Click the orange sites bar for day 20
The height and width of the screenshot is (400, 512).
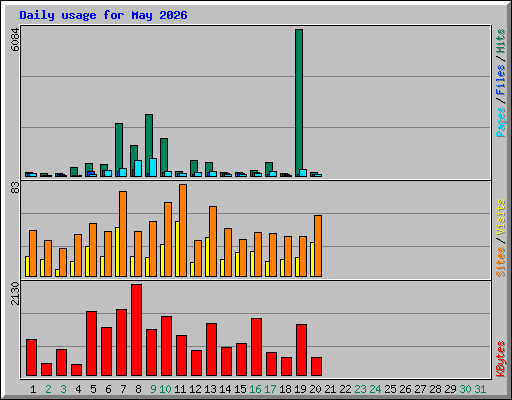click(318, 246)
